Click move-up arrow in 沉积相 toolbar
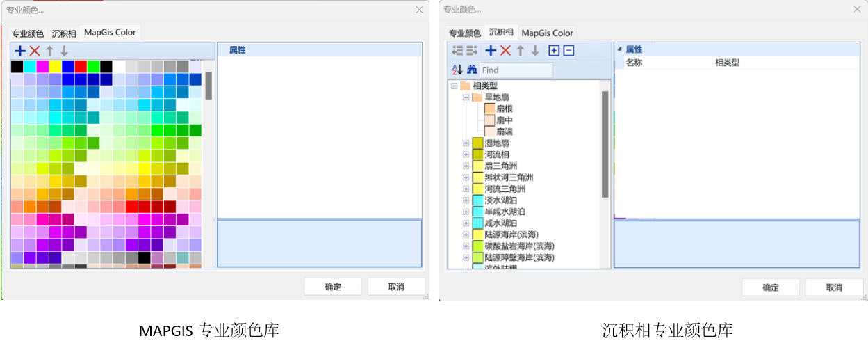Image resolution: width=868 pixels, height=341 pixels. pos(520,51)
